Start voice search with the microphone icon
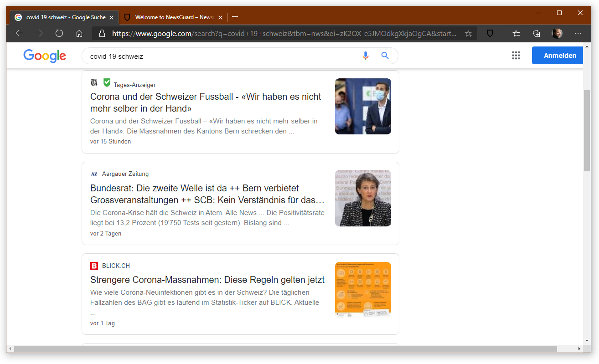Image resolution: width=599 pixels, height=364 pixels. pyautogui.click(x=365, y=56)
